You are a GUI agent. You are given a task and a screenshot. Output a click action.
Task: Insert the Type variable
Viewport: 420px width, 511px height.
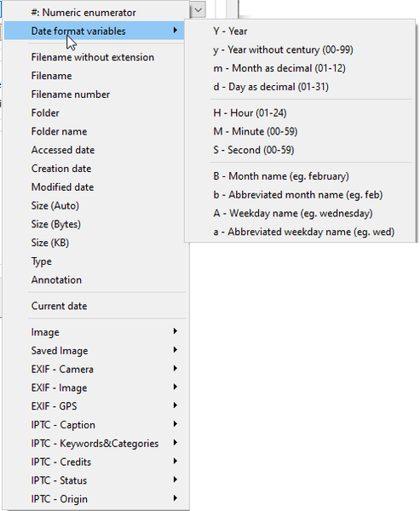pyautogui.click(x=96, y=261)
